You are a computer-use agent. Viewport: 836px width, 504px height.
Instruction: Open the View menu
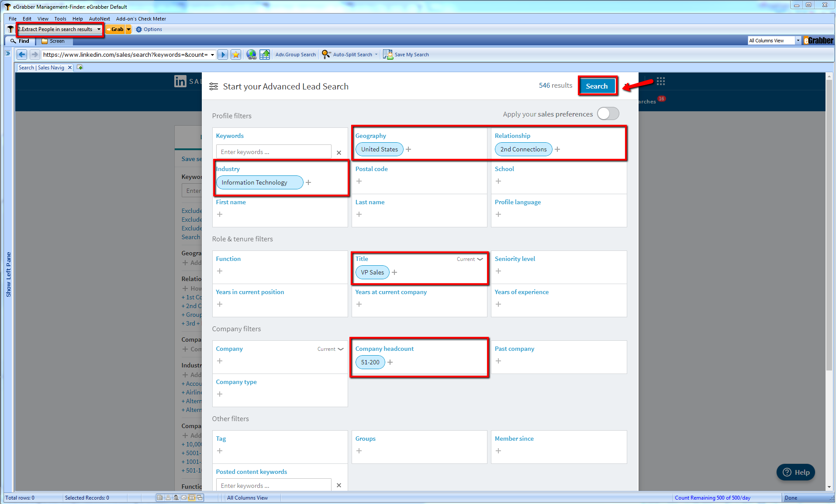tap(43, 19)
